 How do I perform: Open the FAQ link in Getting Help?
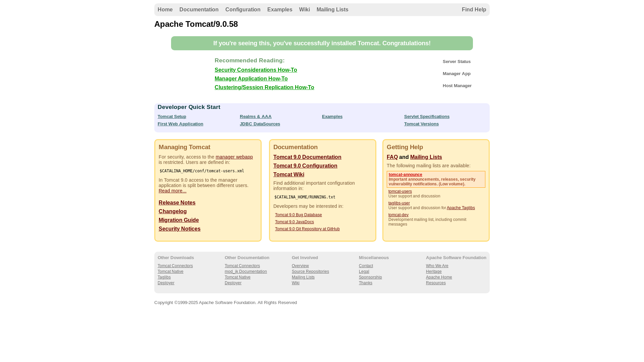(392, 157)
